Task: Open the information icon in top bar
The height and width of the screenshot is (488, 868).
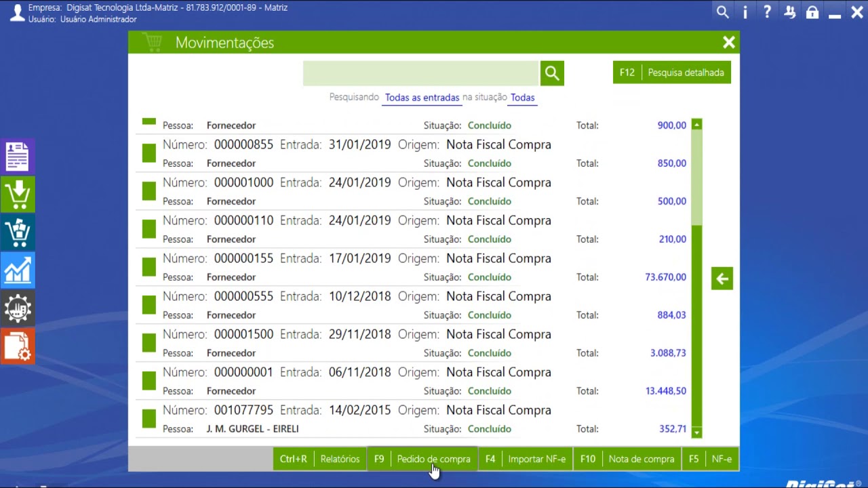Action: (x=745, y=12)
